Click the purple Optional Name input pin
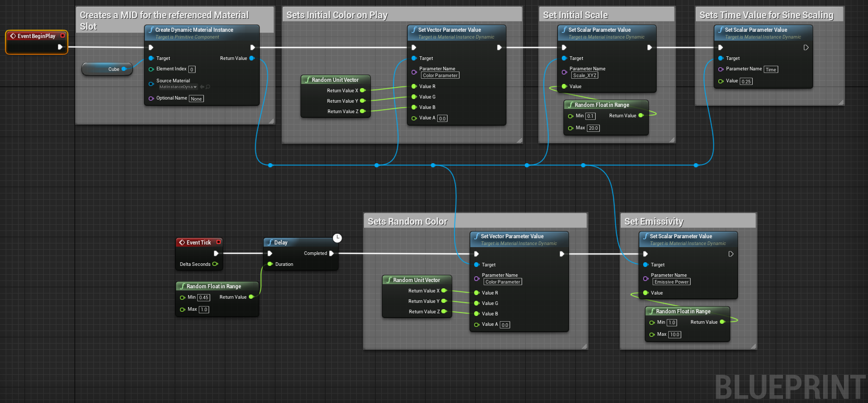Image resolution: width=868 pixels, height=403 pixels. (151, 98)
